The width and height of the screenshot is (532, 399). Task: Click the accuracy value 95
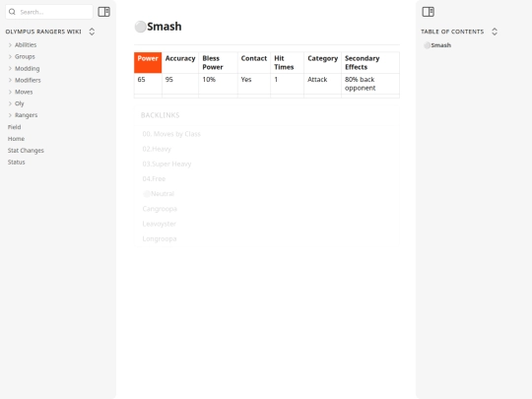click(169, 80)
